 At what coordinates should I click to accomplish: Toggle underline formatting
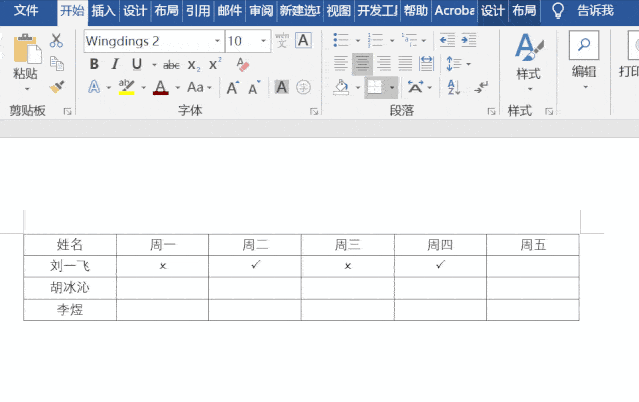pos(137,64)
